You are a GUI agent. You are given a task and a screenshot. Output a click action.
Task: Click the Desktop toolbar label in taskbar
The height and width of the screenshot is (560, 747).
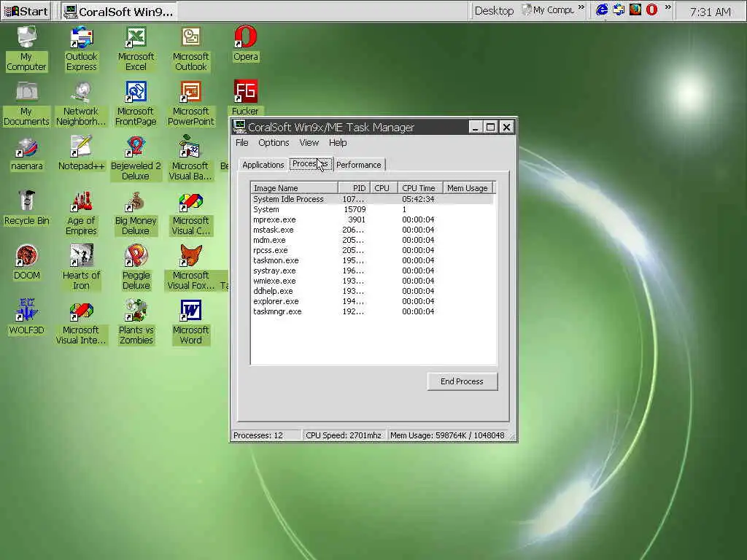(494, 11)
